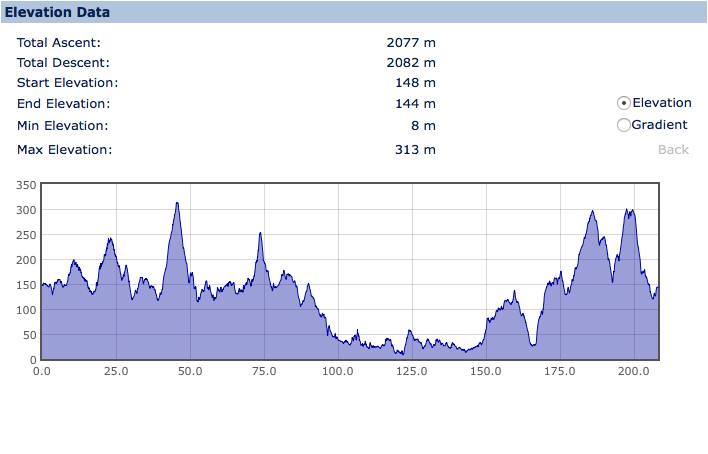
Task: Click the chart peak near 25 km
Action: [110, 240]
